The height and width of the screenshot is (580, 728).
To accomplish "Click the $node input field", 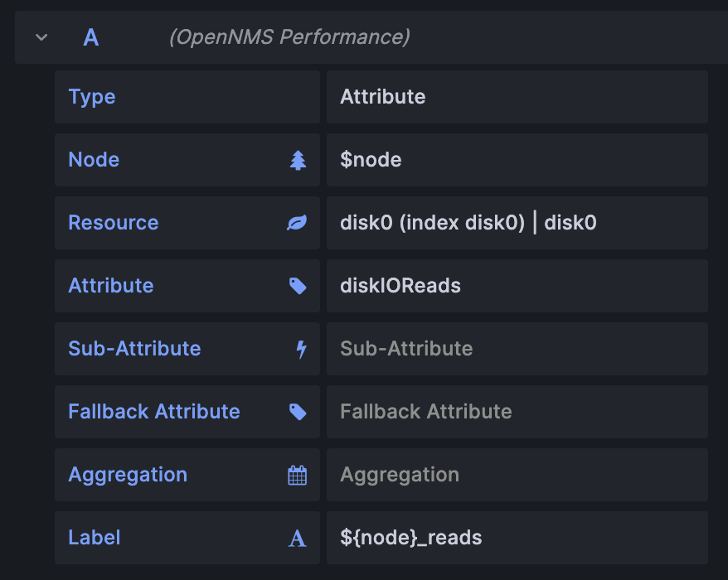I will pyautogui.click(x=517, y=159).
